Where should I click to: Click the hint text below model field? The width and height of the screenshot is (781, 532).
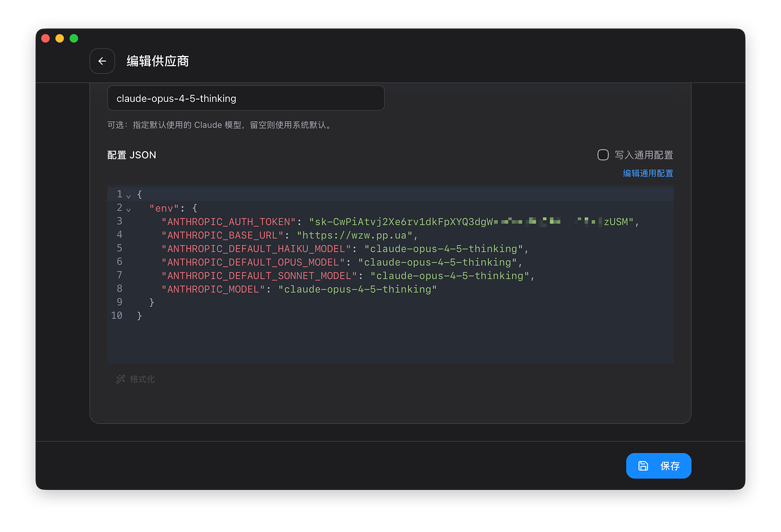coord(220,125)
